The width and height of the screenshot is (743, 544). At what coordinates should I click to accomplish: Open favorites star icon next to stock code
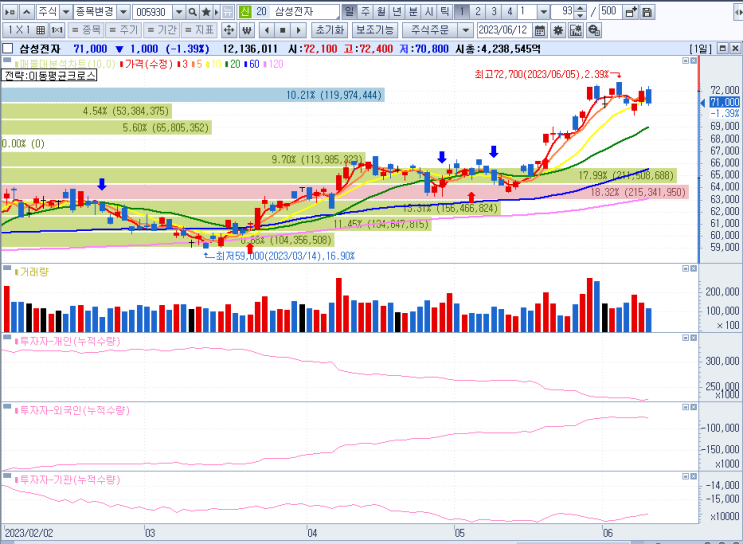pyautogui.click(x=206, y=12)
